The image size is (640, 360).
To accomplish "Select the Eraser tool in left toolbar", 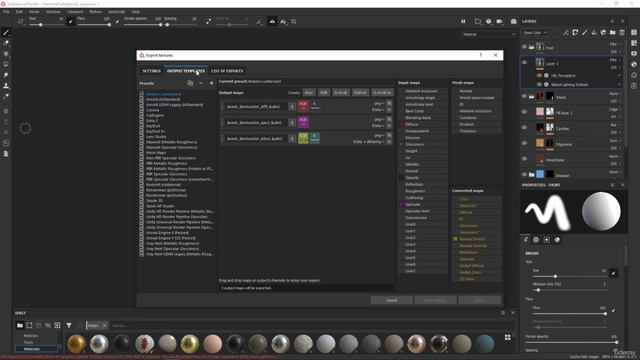I will 6,43.
